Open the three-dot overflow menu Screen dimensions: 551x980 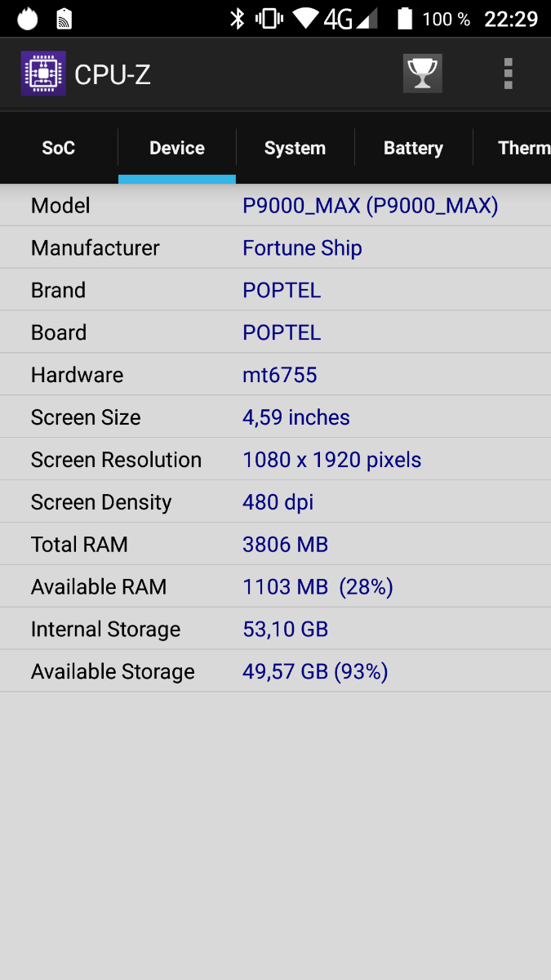pos(508,74)
